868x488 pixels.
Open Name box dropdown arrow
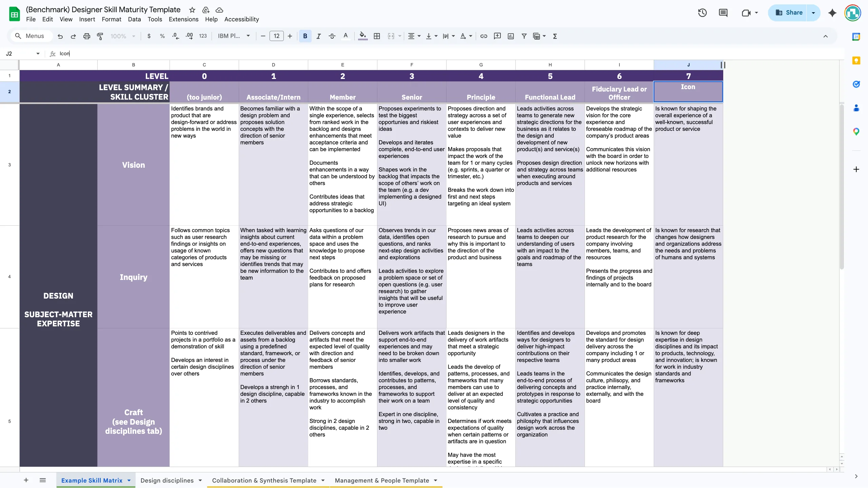point(38,54)
